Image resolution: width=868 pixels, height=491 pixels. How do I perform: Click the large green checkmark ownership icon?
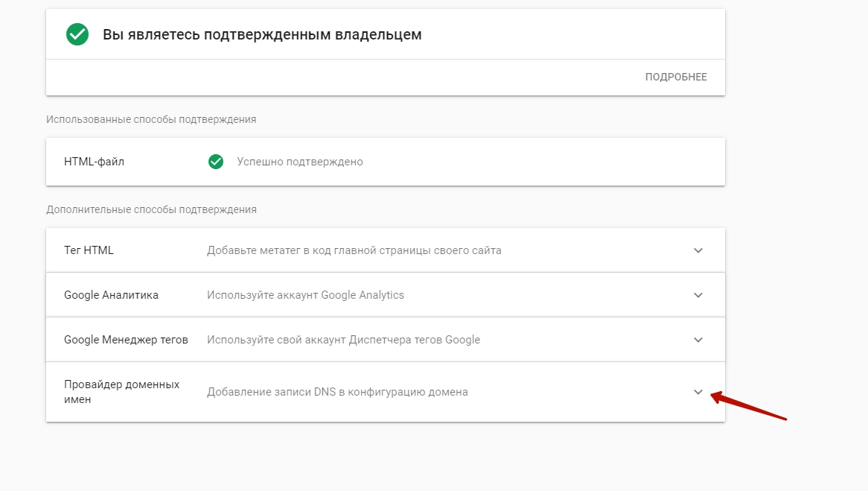point(77,34)
